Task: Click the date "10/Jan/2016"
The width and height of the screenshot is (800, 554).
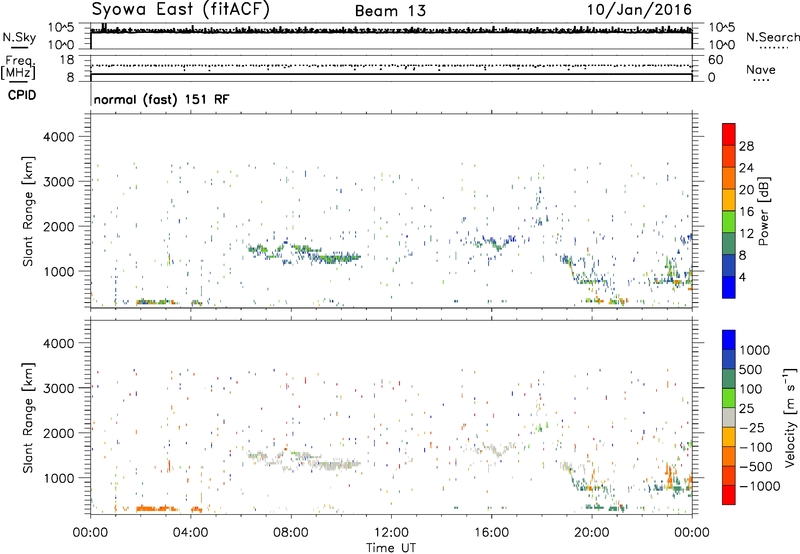Action: [x=639, y=10]
